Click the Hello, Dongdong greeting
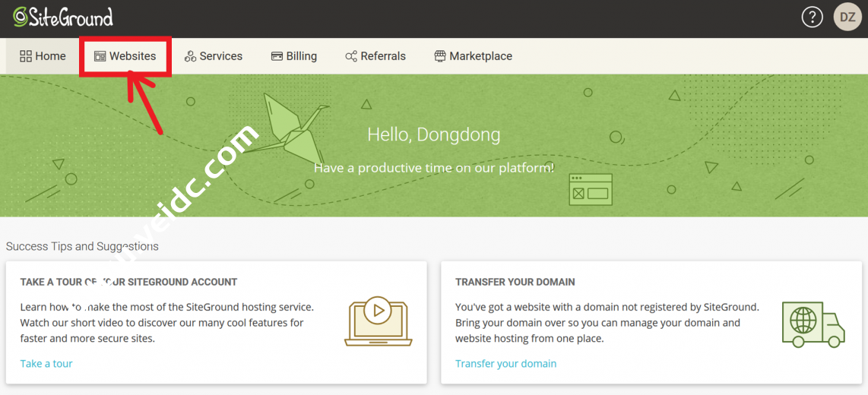Viewport: 868px width, 395px height. click(433, 135)
